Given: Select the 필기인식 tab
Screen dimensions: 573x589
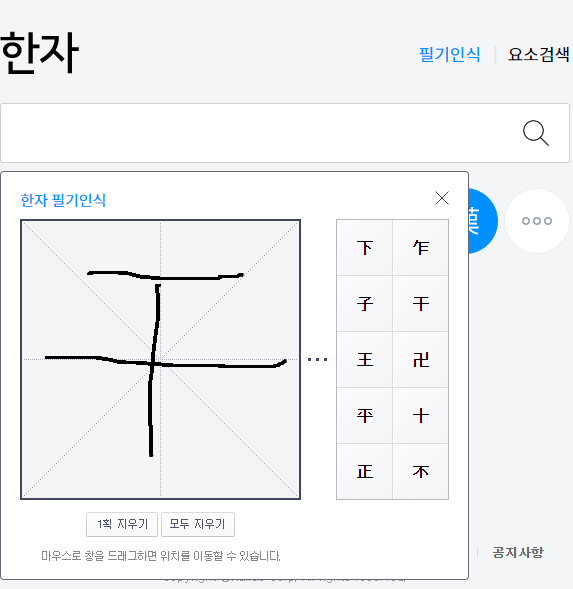Looking at the screenshot, I should point(449,54).
